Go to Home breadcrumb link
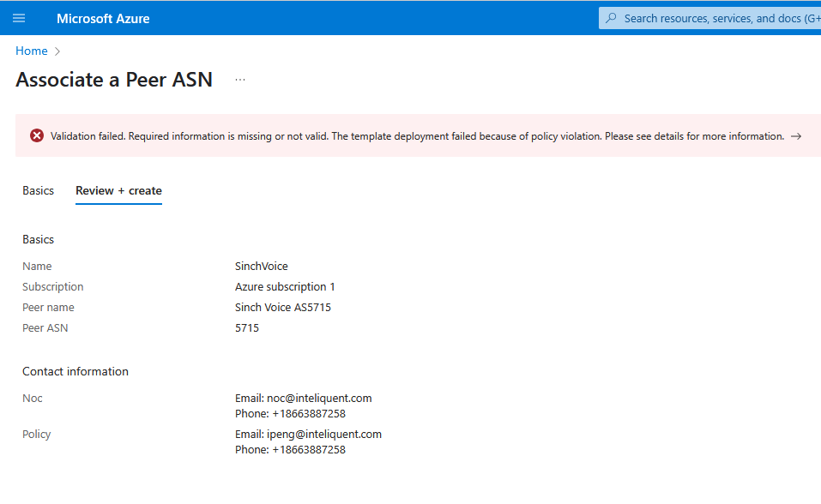This screenshot has height=504, width=821. coord(32,51)
